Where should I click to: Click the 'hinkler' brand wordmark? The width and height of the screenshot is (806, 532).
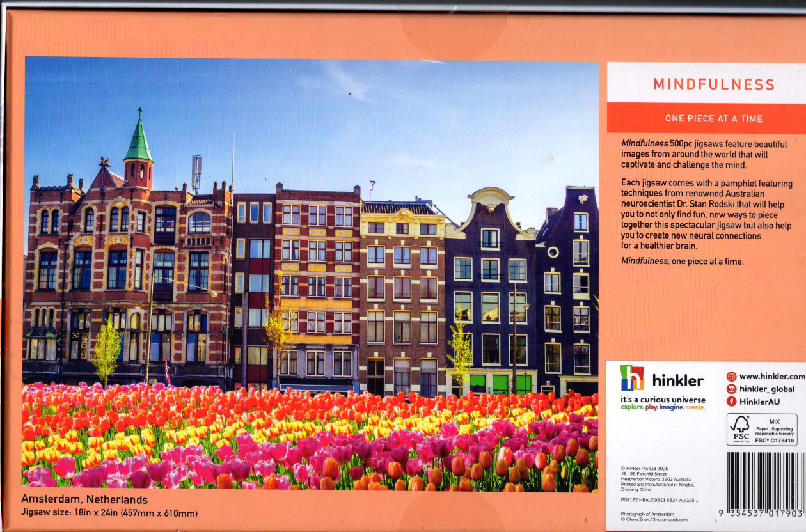[678, 380]
